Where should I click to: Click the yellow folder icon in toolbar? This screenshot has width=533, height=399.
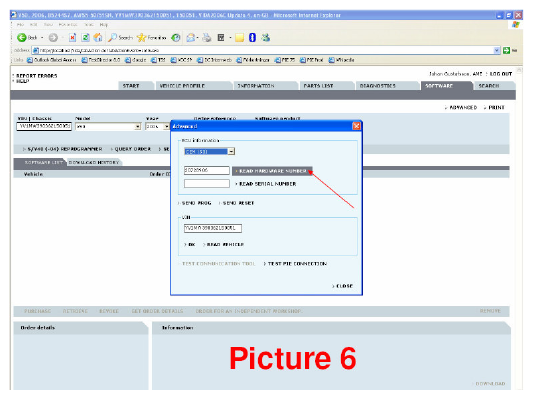point(239,37)
